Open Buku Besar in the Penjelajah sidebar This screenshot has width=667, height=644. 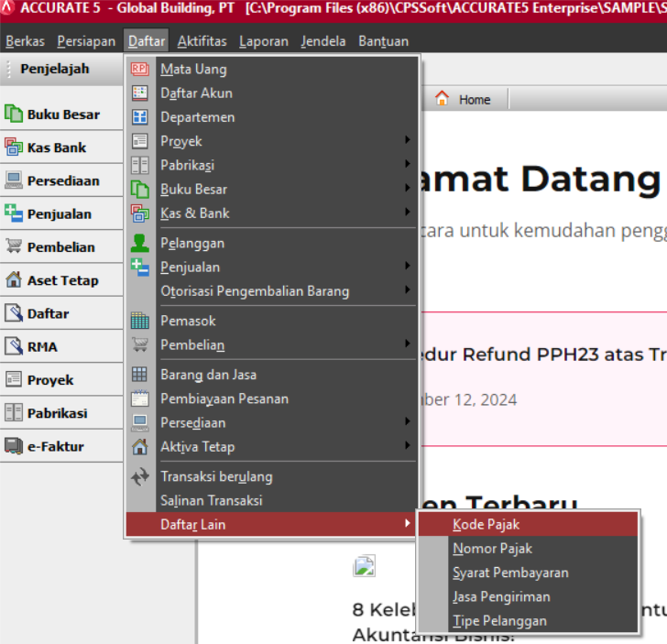click(62, 115)
